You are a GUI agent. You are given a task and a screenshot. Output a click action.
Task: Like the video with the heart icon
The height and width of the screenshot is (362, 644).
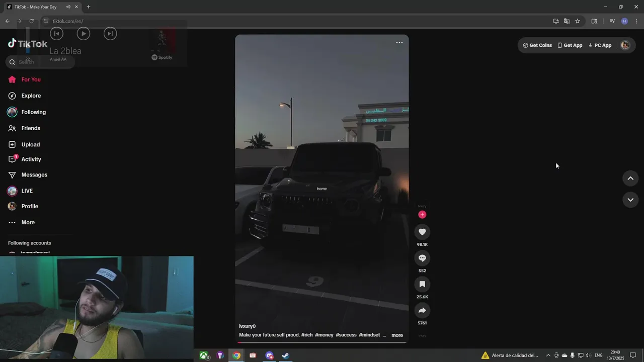[x=422, y=232]
